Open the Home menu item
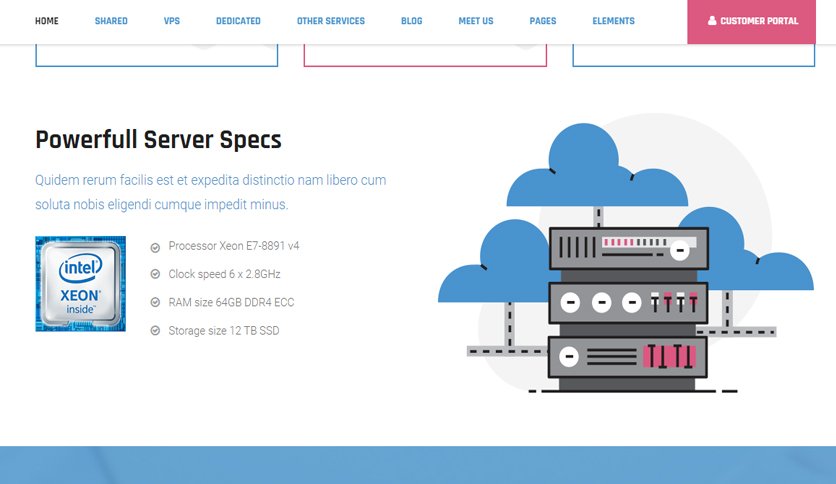 click(47, 21)
